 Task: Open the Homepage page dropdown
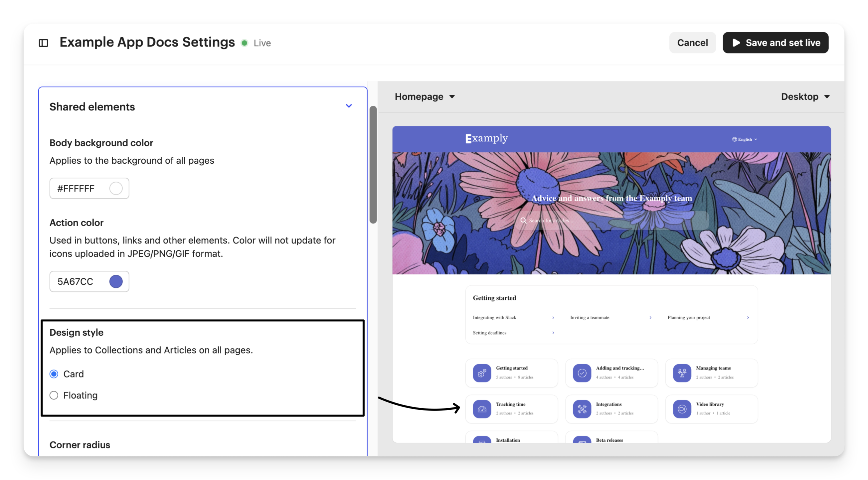(425, 97)
